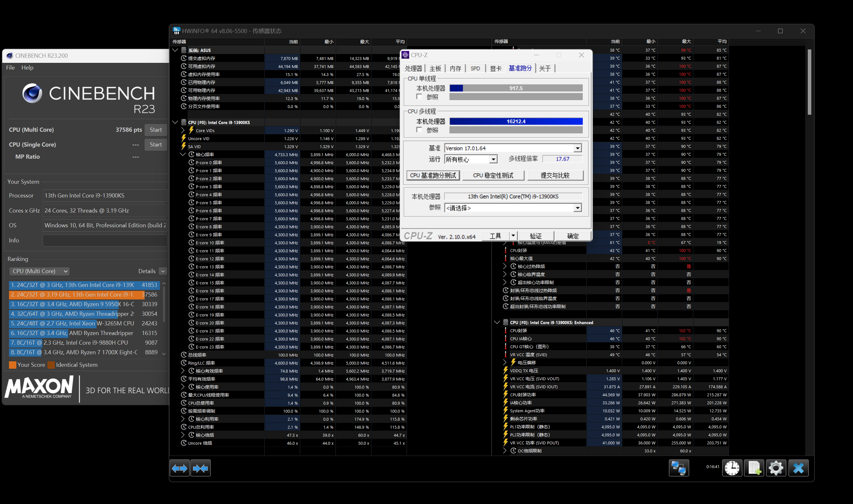
Task: Switch to the 处理器 tab in CPU-Z
Action: point(413,69)
